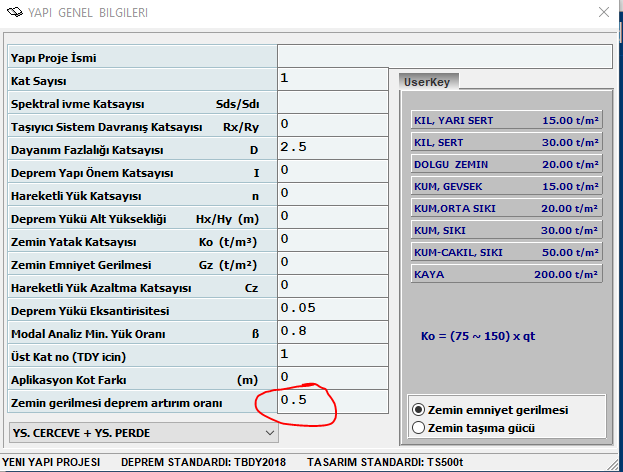Pick DOLGU ZEMIN 20.00 t/m² preset
The image size is (623, 472).
[x=505, y=164]
